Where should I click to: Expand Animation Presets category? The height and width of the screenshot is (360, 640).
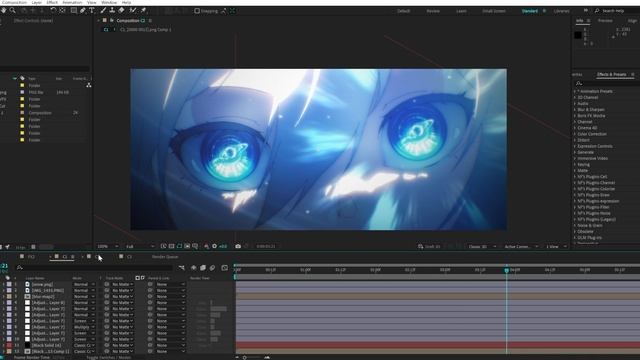point(575,91)
